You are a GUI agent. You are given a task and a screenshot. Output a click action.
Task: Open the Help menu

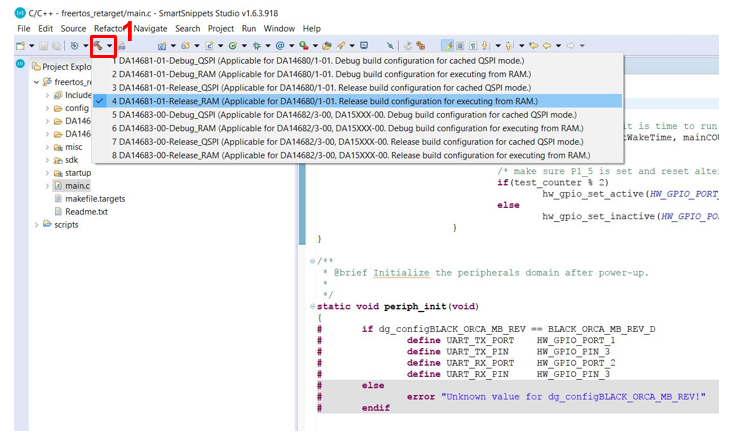coord(311,29)
